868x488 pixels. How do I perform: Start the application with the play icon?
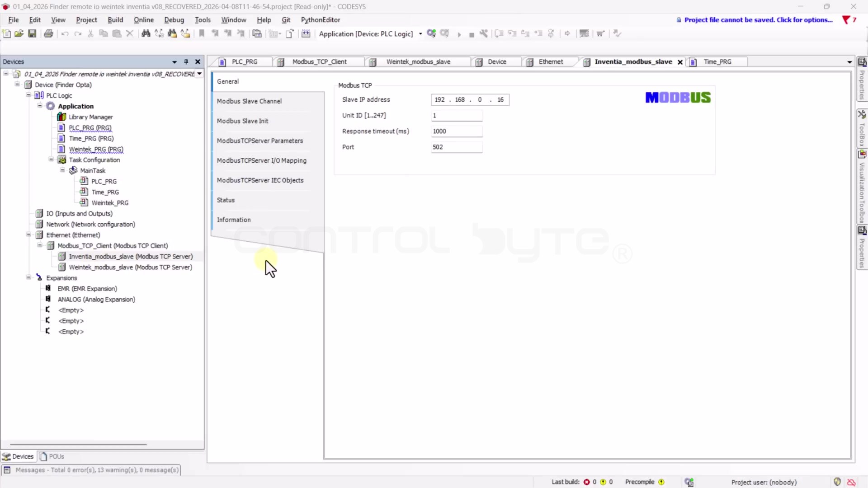click(x=459, y=34)
